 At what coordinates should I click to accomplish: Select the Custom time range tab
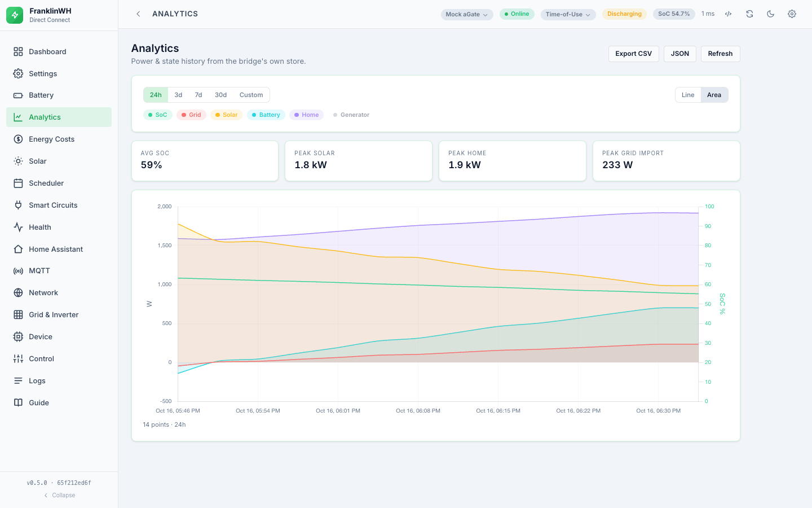pos(251,95)
